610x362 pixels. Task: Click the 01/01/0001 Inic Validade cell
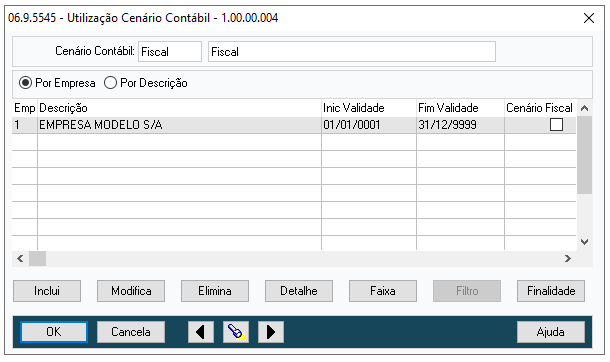(369, 125)
